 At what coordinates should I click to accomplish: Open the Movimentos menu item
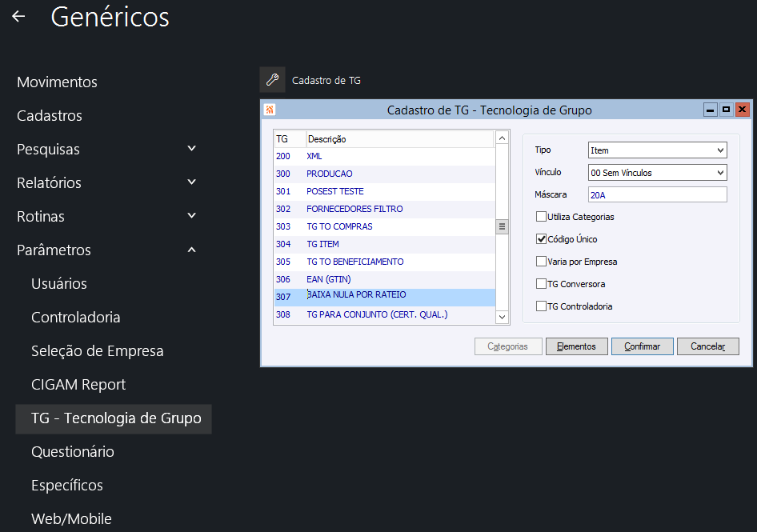[x=57, y=82]
